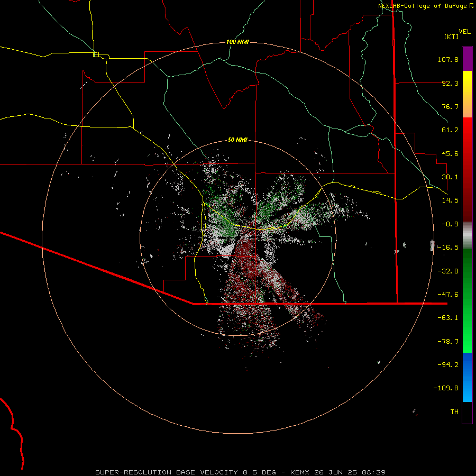Select the -47.6 scale value
This screenshot has width=476, height=476.
[448, 295]
